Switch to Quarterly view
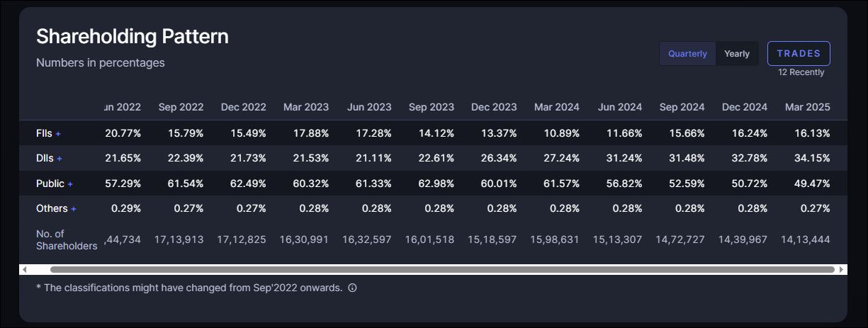868x328 pixels. (687, 54)
